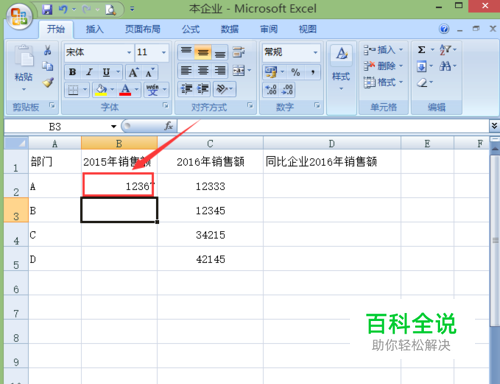Select row 5 header
The width and height of the screenshot is (500, 384).
[x=16, y=259]
